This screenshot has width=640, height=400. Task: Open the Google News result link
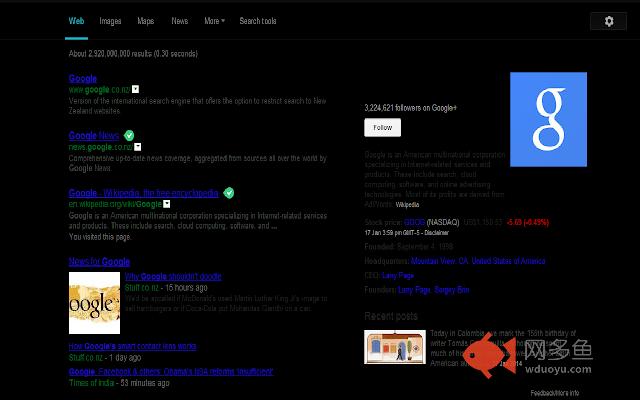coord(94,135)
